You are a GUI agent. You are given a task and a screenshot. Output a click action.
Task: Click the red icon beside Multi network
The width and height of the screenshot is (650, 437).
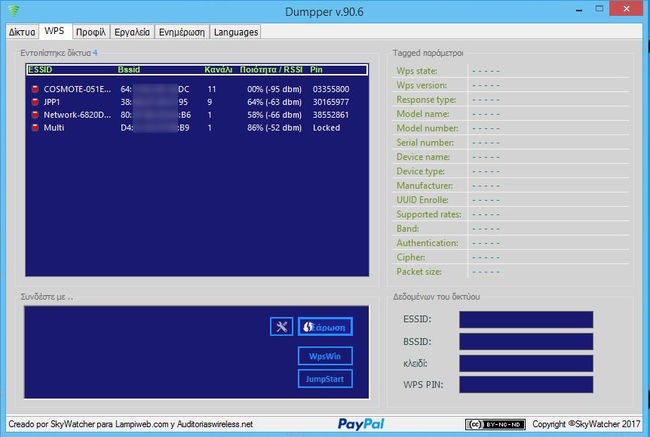(34, 128)
